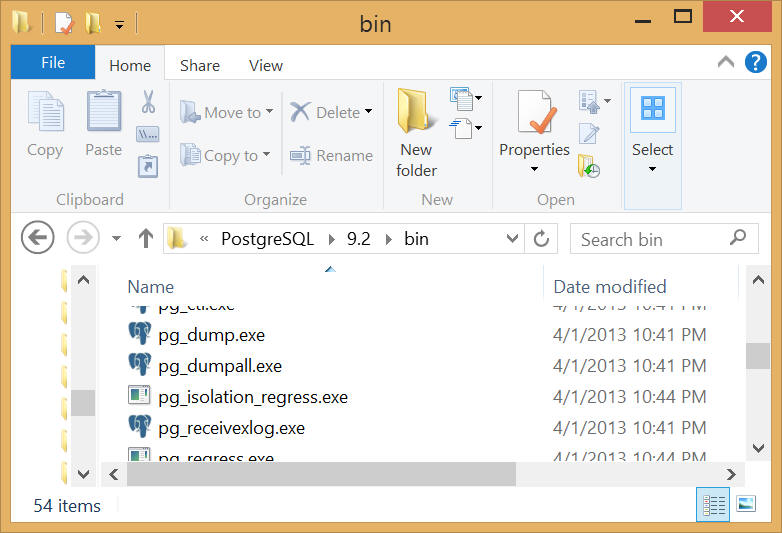782x533 pixels.
Task: Expand previous locations in the address bar
Action: [x=512, y=238]
